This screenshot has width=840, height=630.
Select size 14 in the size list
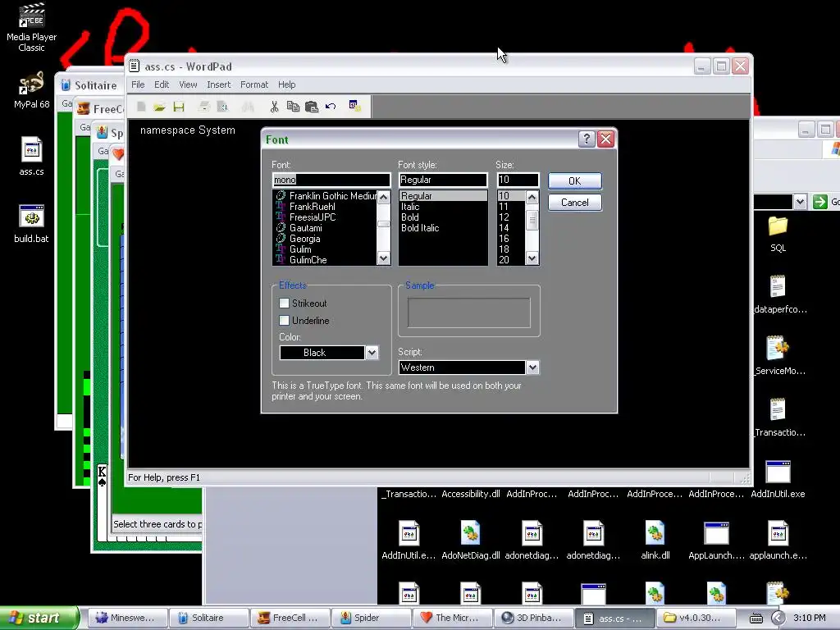(x=504, y=228)
